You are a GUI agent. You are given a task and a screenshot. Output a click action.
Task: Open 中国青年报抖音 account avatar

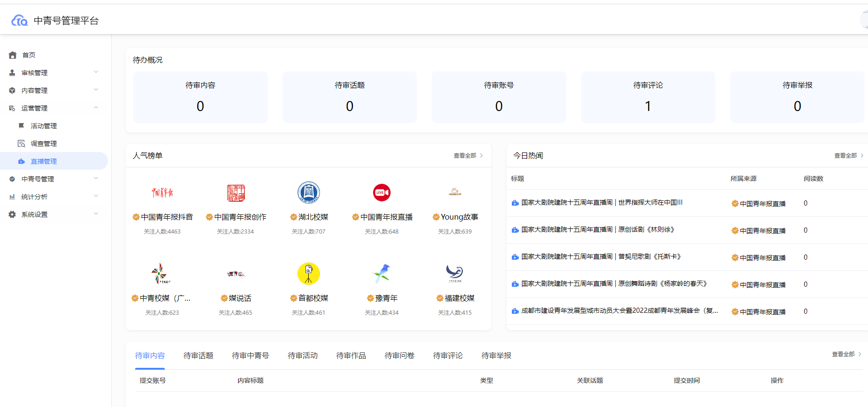pyautogui.click(x=162, y=193)
